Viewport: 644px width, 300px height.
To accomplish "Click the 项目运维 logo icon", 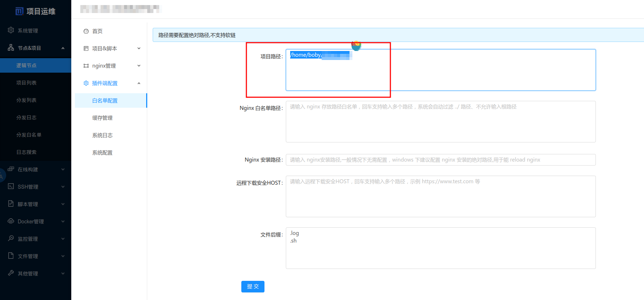I will tap(19, 11).
